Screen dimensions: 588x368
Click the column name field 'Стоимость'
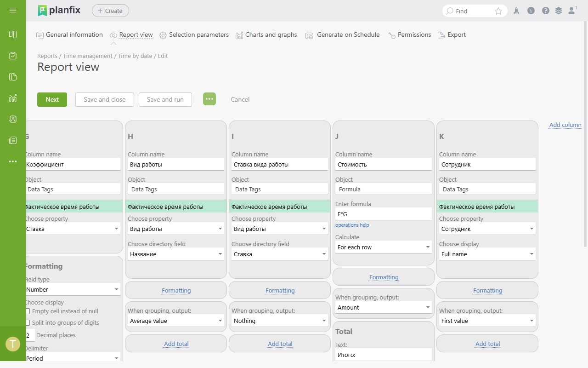pyautogui.click(x=384, y=164)
